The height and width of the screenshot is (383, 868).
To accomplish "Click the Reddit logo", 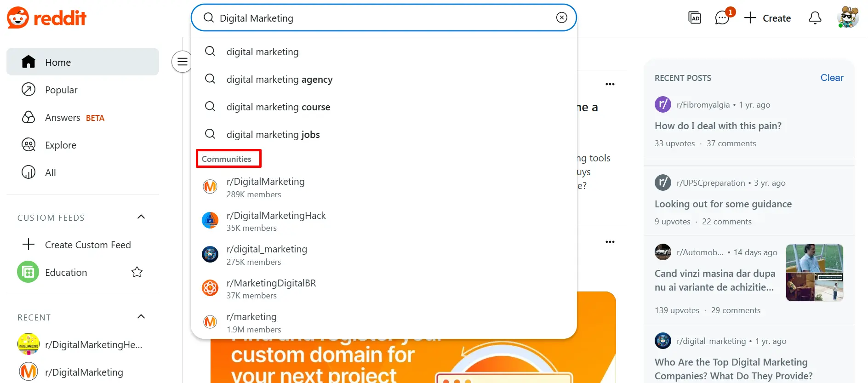I will [x=47, y=18].
